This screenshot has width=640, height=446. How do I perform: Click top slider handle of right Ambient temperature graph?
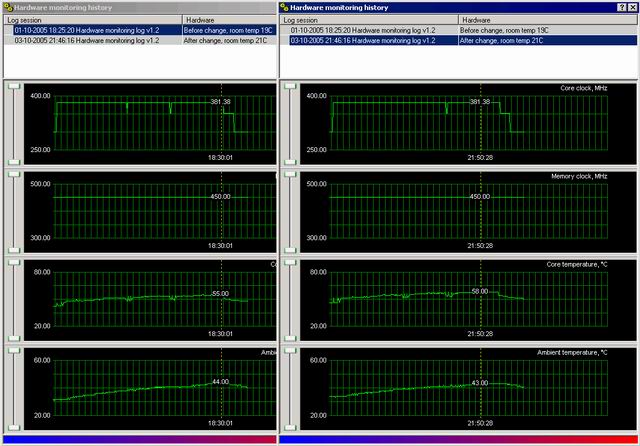(290, 351)
